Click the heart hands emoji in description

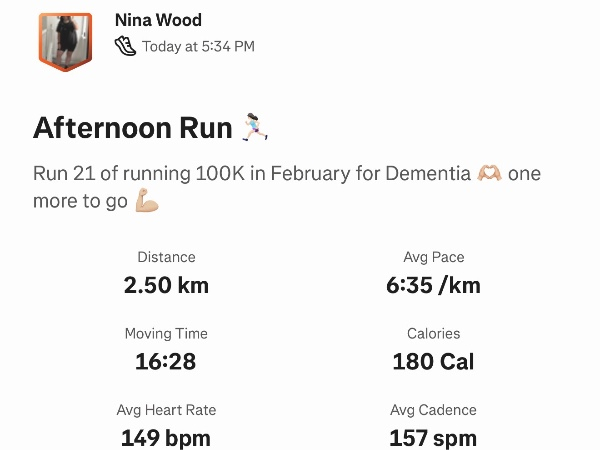pyautogui.click(x=489, y=174)
